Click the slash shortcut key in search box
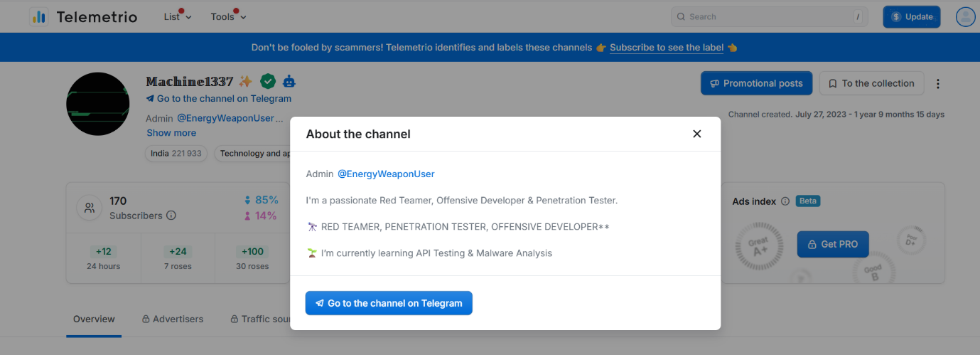This screenshot has height=355, width=980. pyautogui.click(x=858, y=16)
